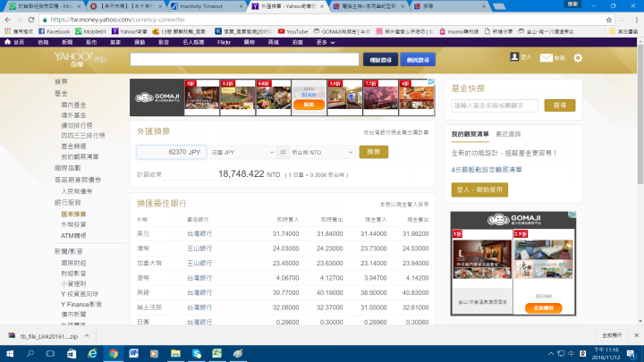This screenshot has width=644, height=362.
Task: Click the user login person icon
Action: tap(514, 57)
